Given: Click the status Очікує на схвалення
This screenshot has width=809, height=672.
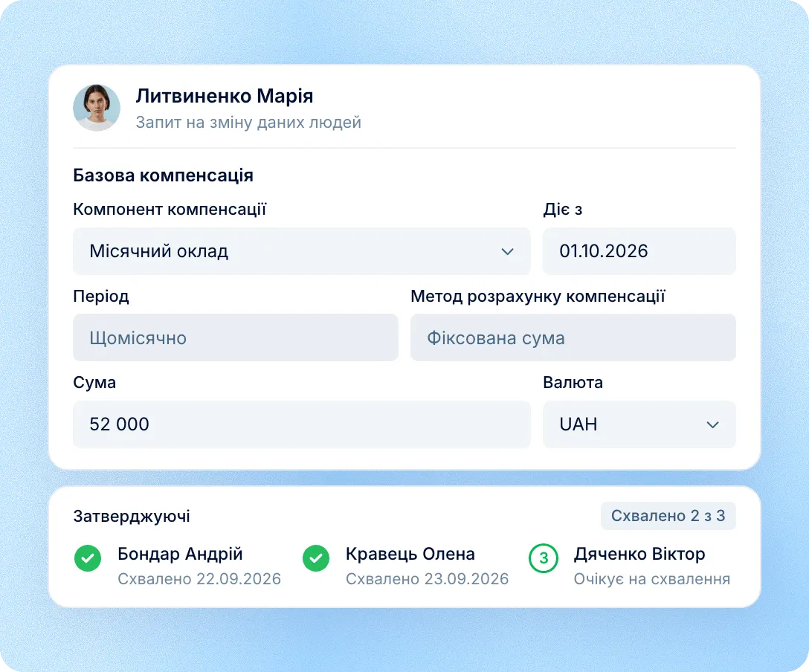Looking at the screenshot, I should point(652,578).
